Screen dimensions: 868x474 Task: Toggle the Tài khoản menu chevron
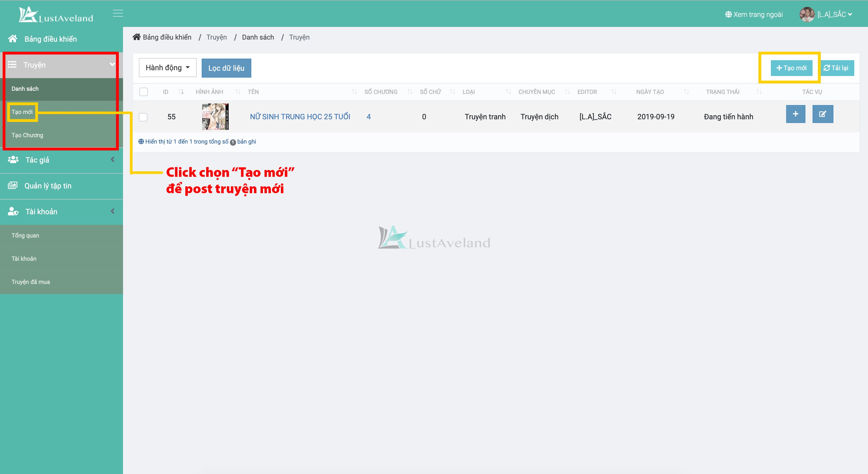(112, 211)
